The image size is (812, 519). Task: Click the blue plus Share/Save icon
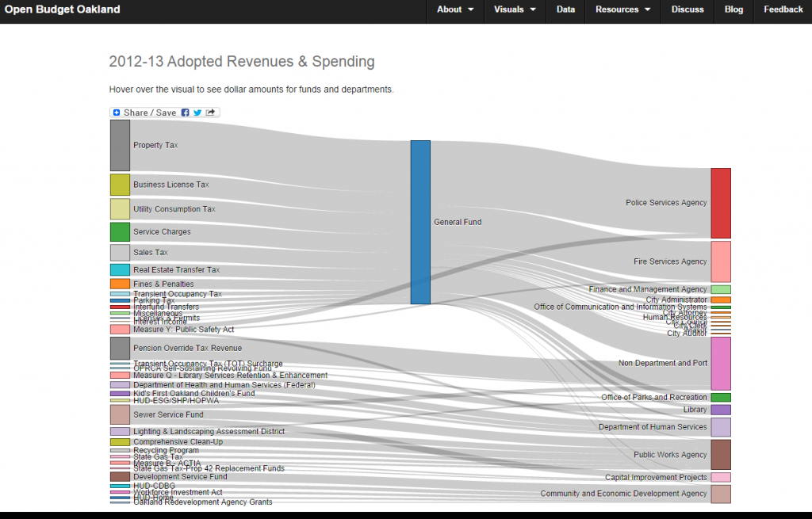pyautogui.click(x=117, y=113)
